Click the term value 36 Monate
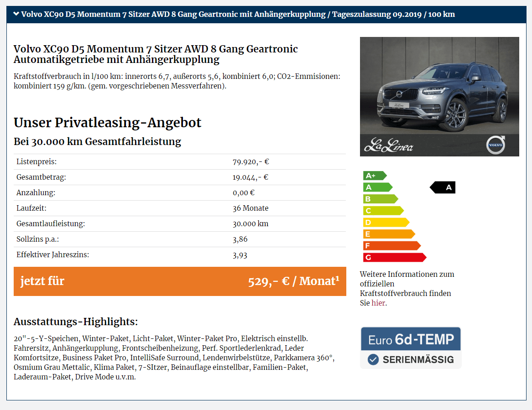 pyautogui.click(x=250, y=208)
